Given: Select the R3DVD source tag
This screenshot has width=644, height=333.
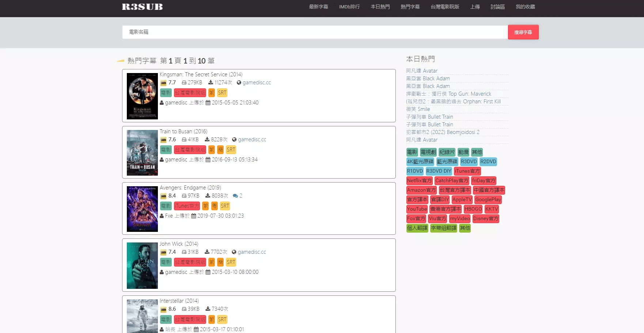Looking at the screenshot, I should pos(469,161).
